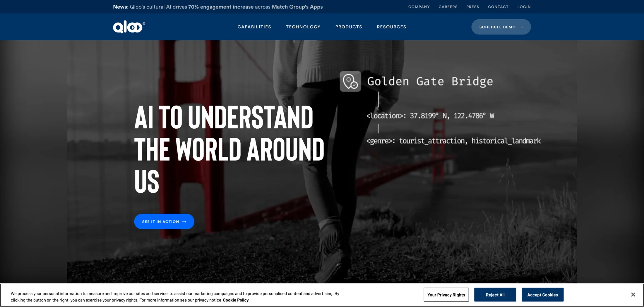Open the Cookie Policy link
The height and width of the screenshot is (307, 644).
(236, 300)
